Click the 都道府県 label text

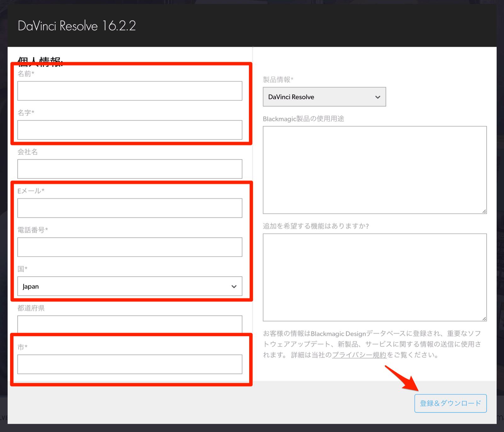pos(31,308)
